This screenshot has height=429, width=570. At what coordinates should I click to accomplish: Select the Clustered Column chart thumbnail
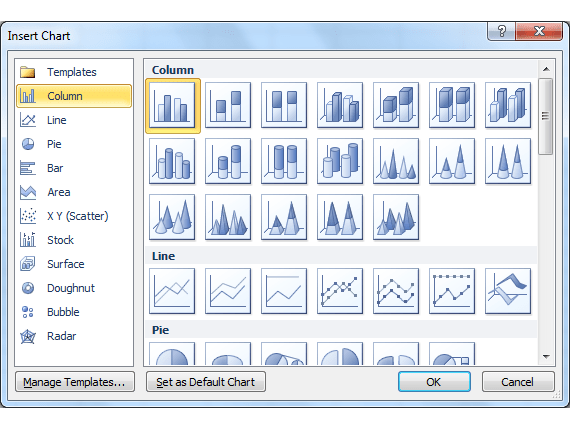coord(172,105)
